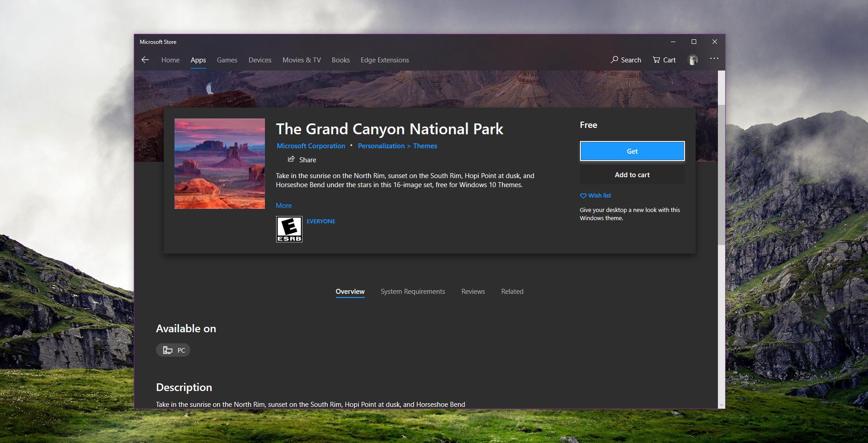Click the Grand Canyon theme thumbnail image
Screen dimensions: 868x443
pyautogui.click(x=220, y=164)
